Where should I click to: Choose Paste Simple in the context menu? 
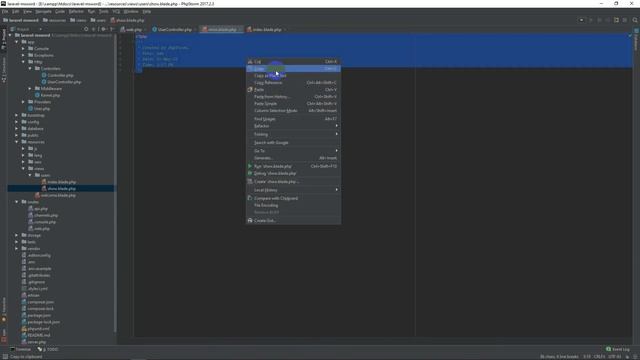pos(293,104)
